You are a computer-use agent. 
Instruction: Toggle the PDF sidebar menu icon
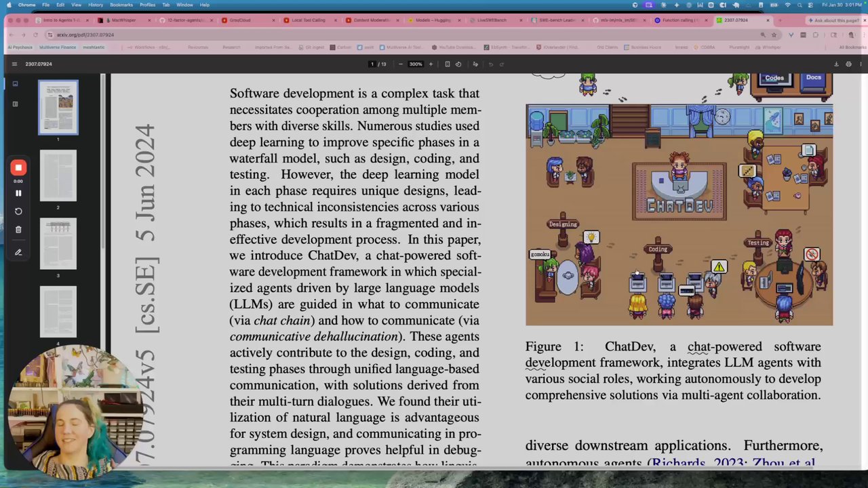[14, 64]
